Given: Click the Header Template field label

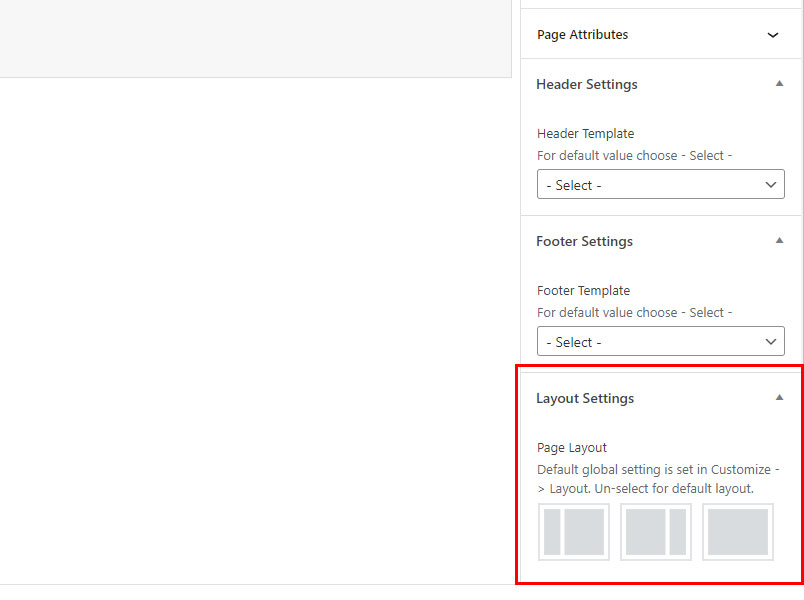Looking at the screenshot, I should [586, 133].
